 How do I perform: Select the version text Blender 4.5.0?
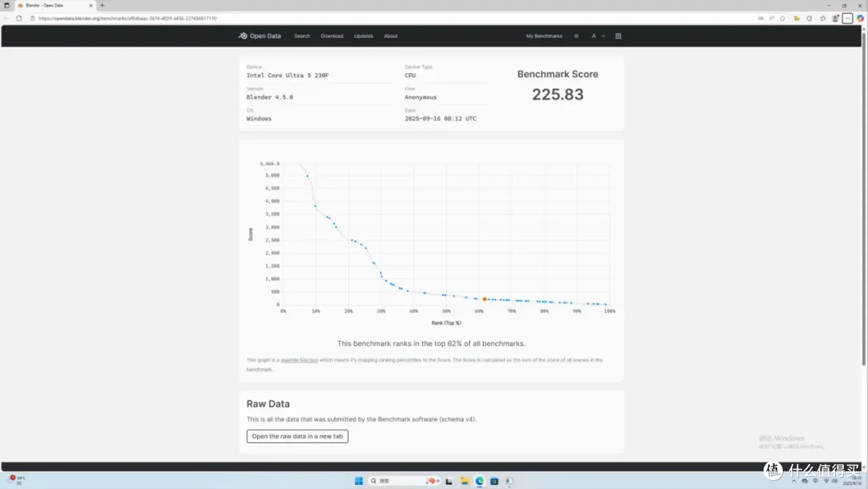tap(269, 97)
